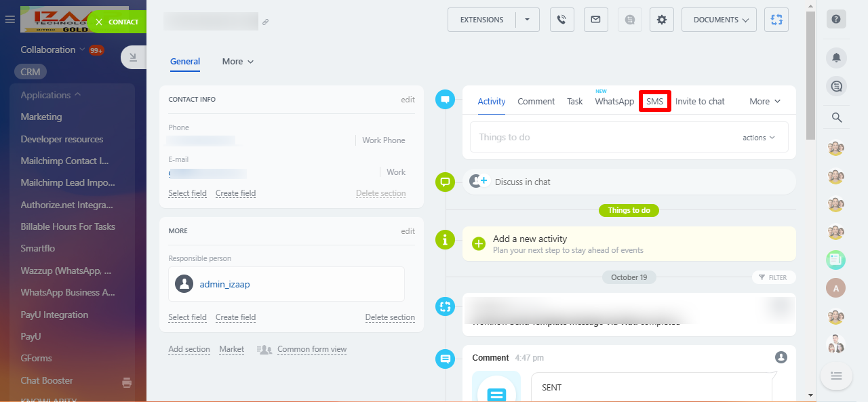Open notifications bell icon
Image resolution: width=868 pixels, height=402 pixels.
836,58
